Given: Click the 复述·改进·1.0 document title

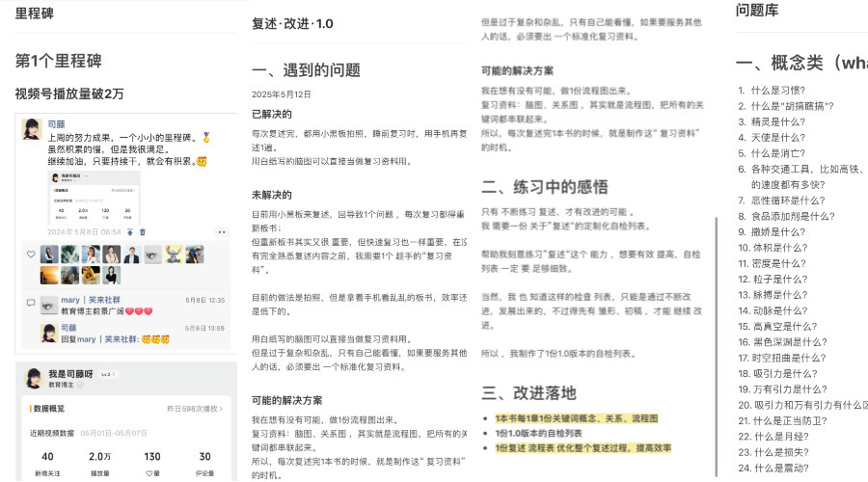Looking at the screenshot, I should (x=291, y=22).
